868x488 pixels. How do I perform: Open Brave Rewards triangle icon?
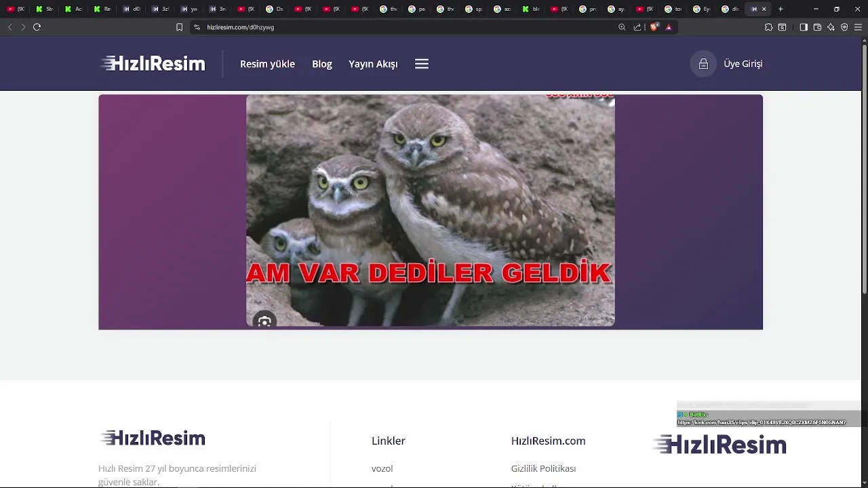coord(669,27)
